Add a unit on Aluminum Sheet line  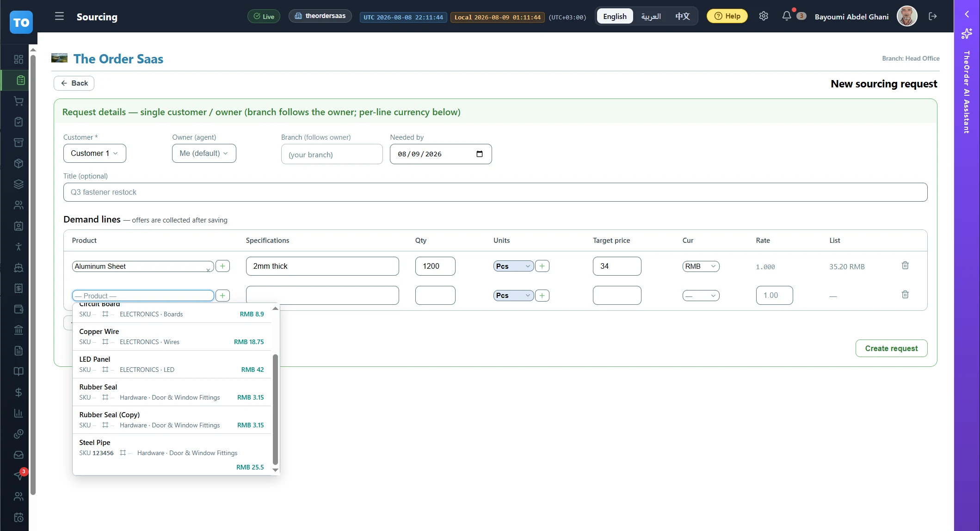click(x=542, y=266)
